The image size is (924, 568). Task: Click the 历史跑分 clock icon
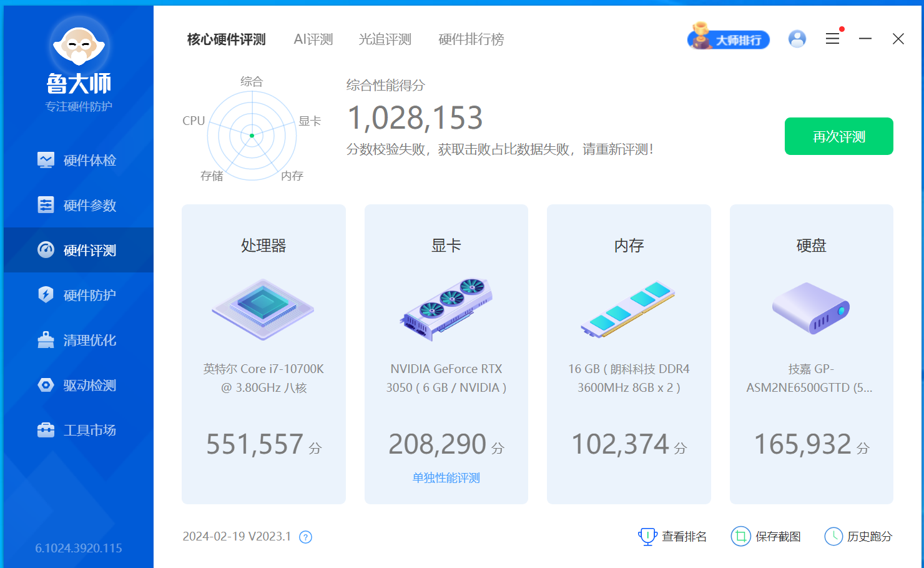pyautogui.click(x=833, y=536)
